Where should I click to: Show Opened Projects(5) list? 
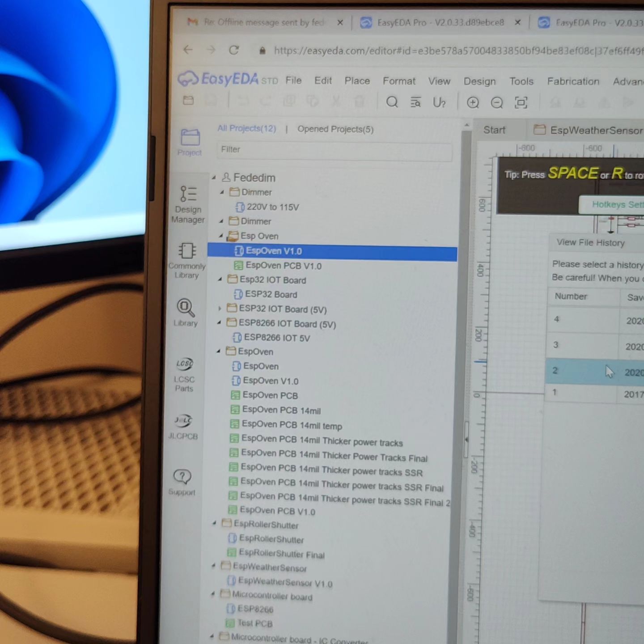point(335,129)
